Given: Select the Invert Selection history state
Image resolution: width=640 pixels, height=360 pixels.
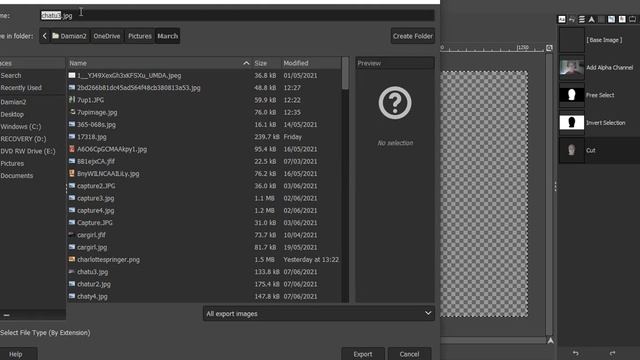Looking at the screenshot, I should (x=599, y=123).
